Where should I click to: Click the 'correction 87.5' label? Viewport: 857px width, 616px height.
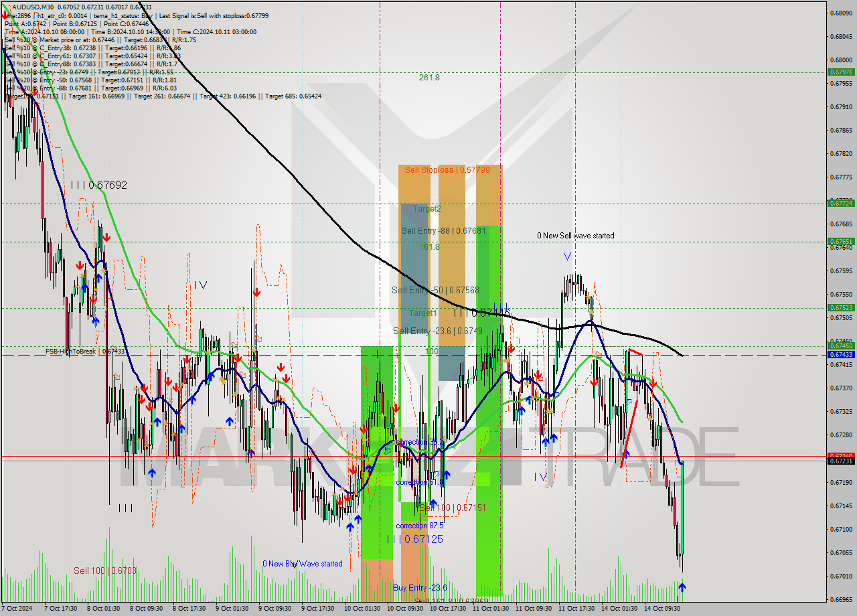tap(419, 526)
